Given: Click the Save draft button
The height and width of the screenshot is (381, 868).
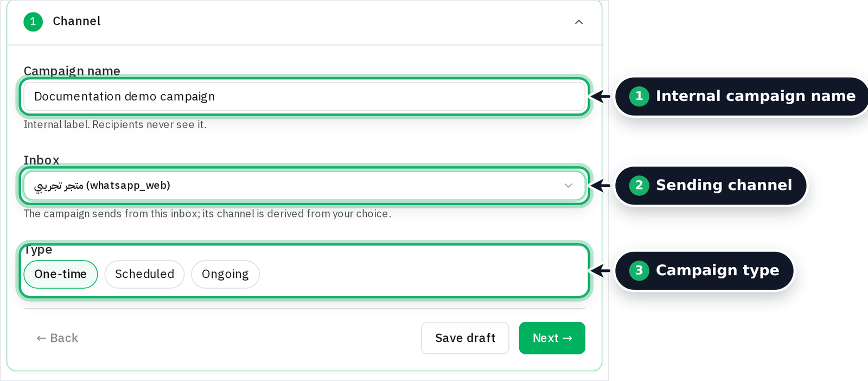Looking at the screenshot, I should point(465,338).
